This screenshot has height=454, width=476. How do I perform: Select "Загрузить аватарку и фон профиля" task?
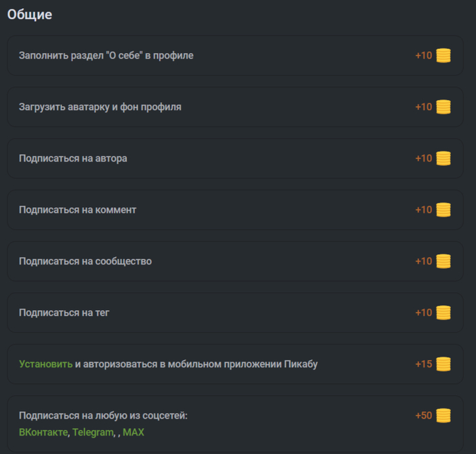point(100,107)
